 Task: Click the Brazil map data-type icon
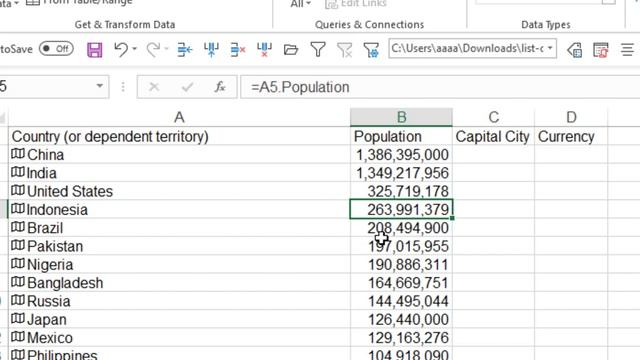click(x=18, y=227)
